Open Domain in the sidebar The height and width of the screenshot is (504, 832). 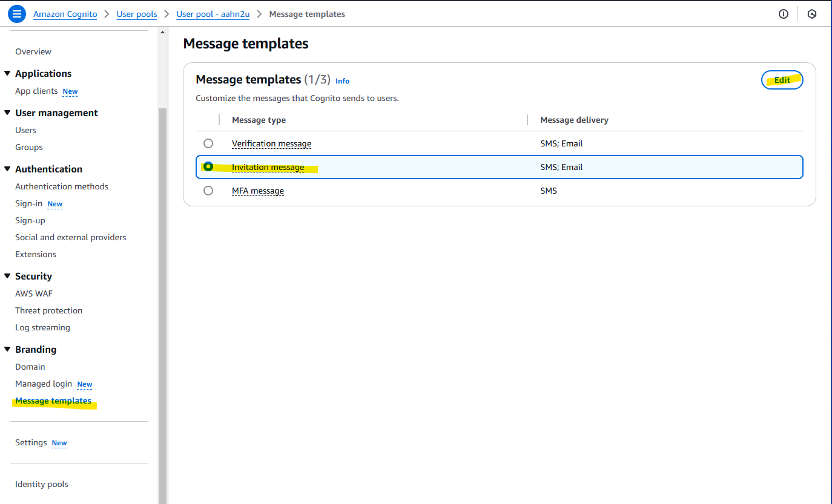point(30,367)
